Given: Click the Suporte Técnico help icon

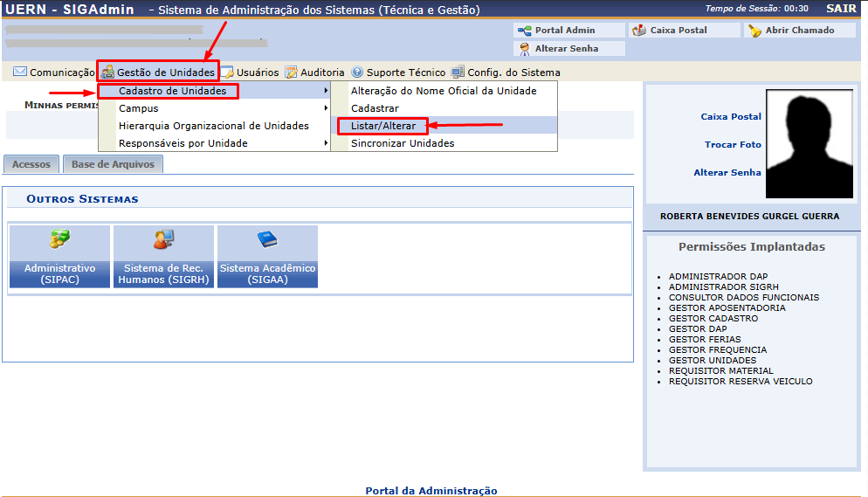Looking at the screenshot, I should (x=357, y=72).
